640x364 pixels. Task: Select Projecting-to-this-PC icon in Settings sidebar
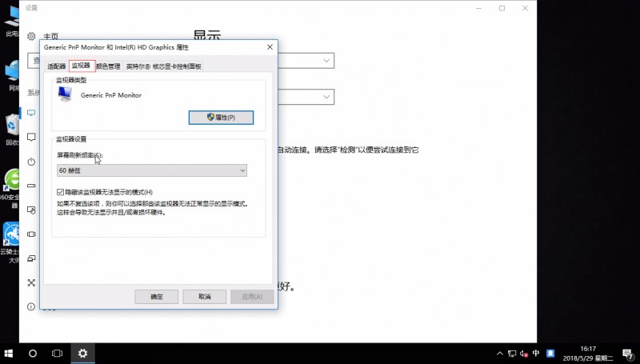(x=31, y=258)
